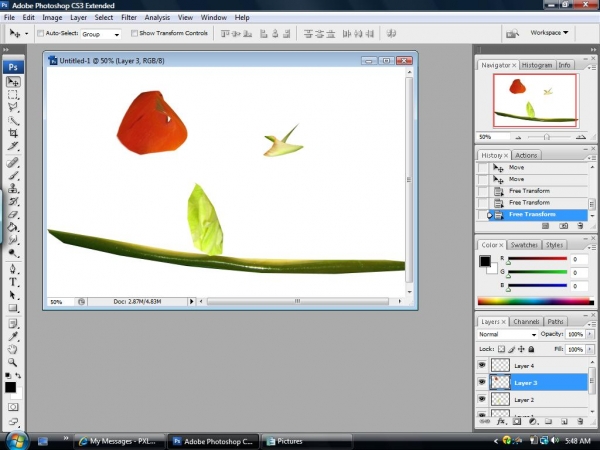Adjust the Navigator zoom slider
This screenshot has width=600, height=450.
tap(547, 137)
